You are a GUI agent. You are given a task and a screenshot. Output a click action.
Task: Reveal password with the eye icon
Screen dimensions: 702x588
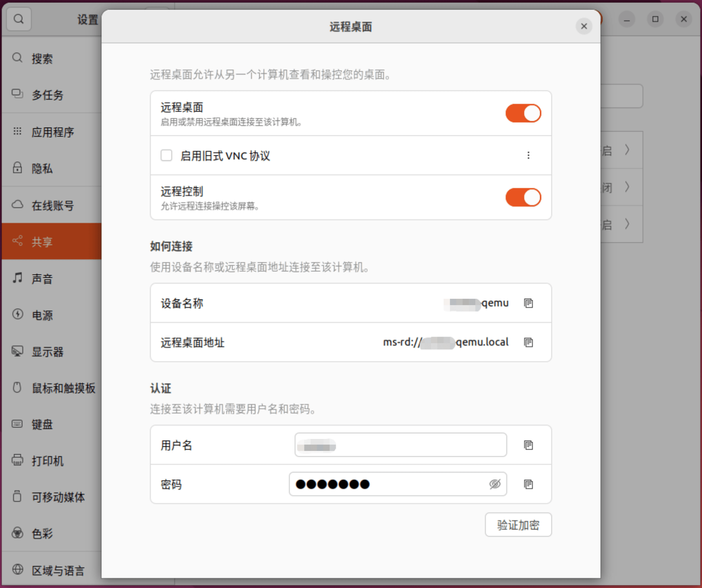pyautogui.click(x=495, y=484)
